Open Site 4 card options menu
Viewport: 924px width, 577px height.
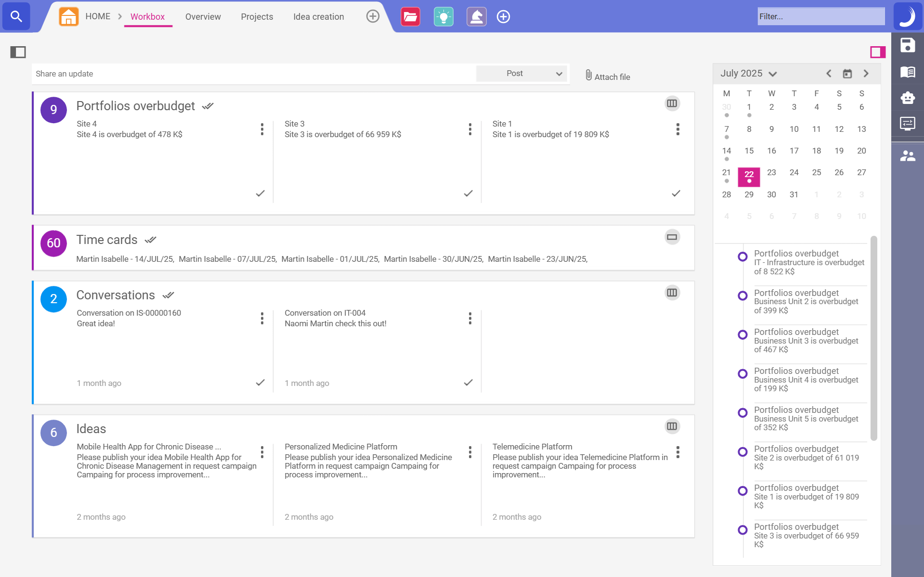262,129
